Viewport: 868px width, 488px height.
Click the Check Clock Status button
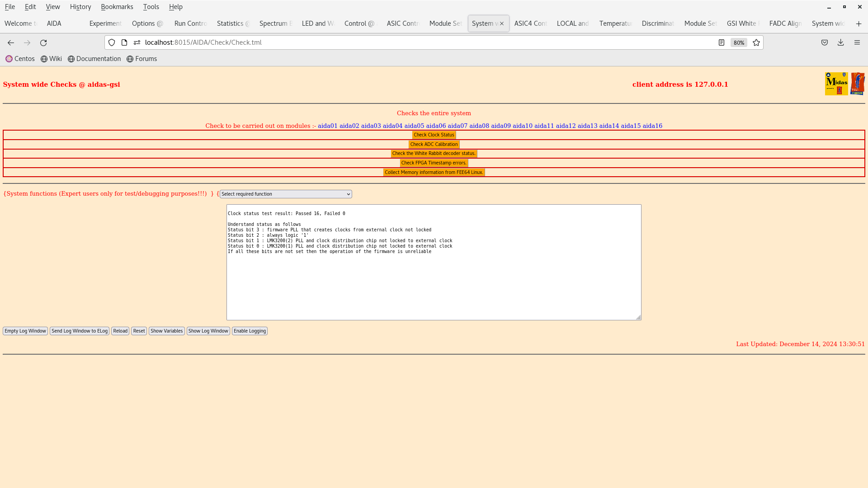click(x=434, y=135)
